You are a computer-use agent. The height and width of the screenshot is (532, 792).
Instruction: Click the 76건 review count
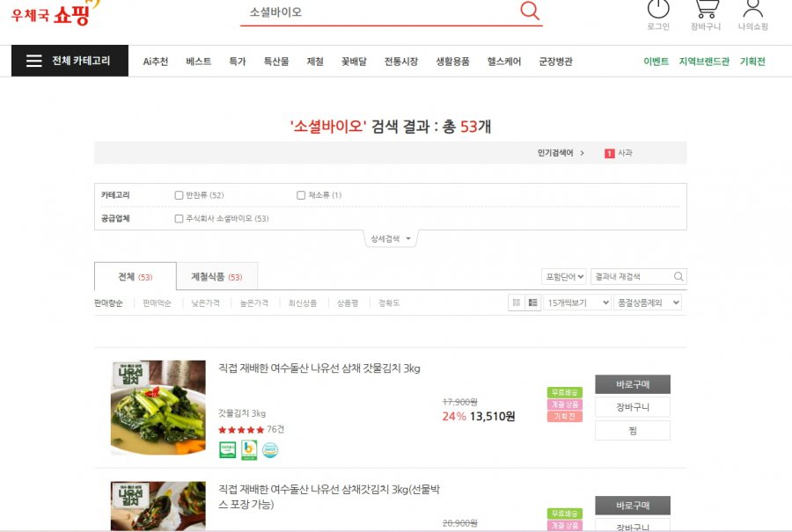point(275,429)
